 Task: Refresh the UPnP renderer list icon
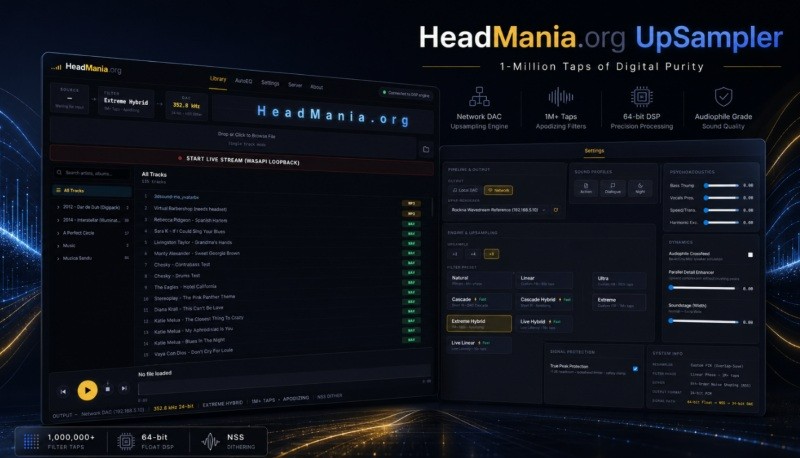pyautogui.click(x=556, y=210)
